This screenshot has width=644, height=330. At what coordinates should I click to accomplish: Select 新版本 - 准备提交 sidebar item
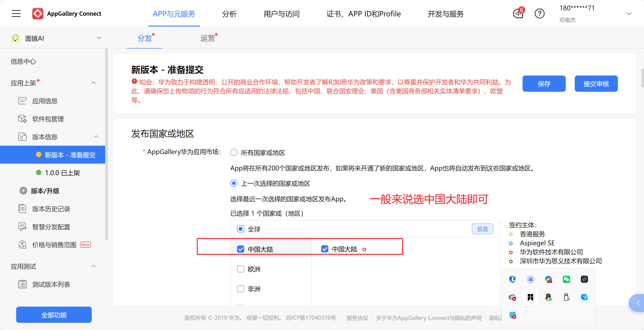pos(53,155)
